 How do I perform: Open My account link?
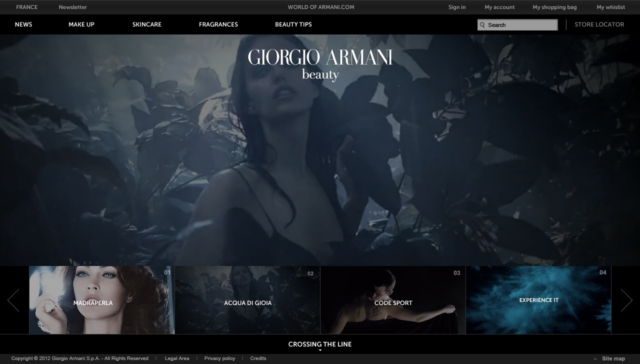click(499, 7)
